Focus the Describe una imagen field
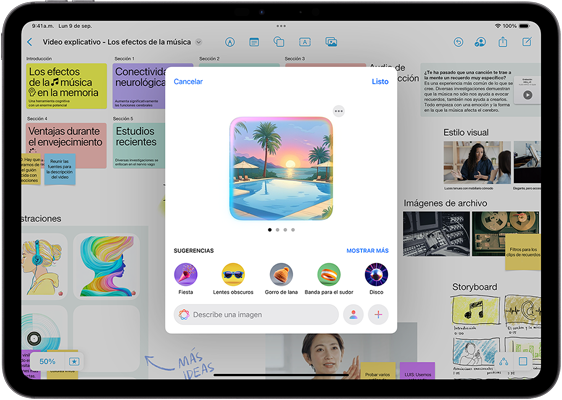The image size is (562, 400). pos(256,315)
